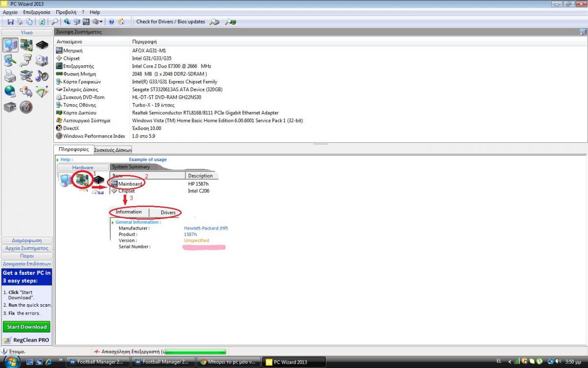Click the Περιγραφή column header
This screenshot has width=588, height=368.
pos(358,42)
